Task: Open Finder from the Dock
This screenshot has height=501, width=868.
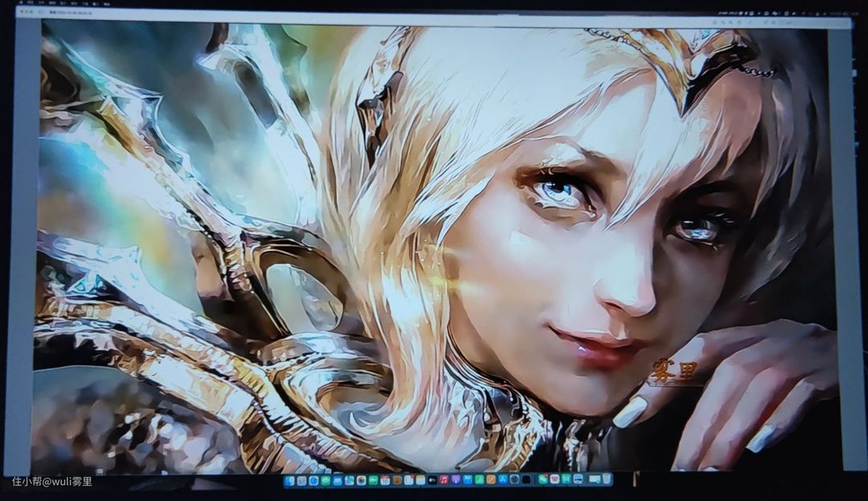Action: (x=290, y=480)
